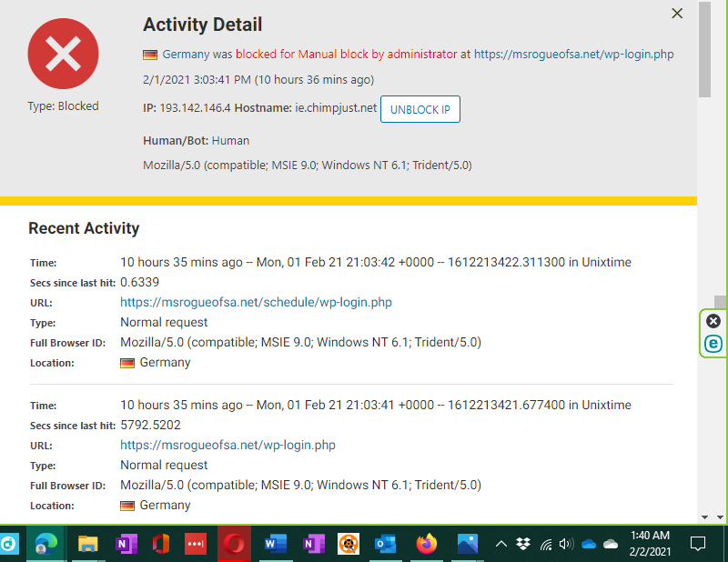Screen dimensions: 728x562
Task: Open Microsoft Edge from the taskbar
Action: pyautogui.click(x=43, y=544)
